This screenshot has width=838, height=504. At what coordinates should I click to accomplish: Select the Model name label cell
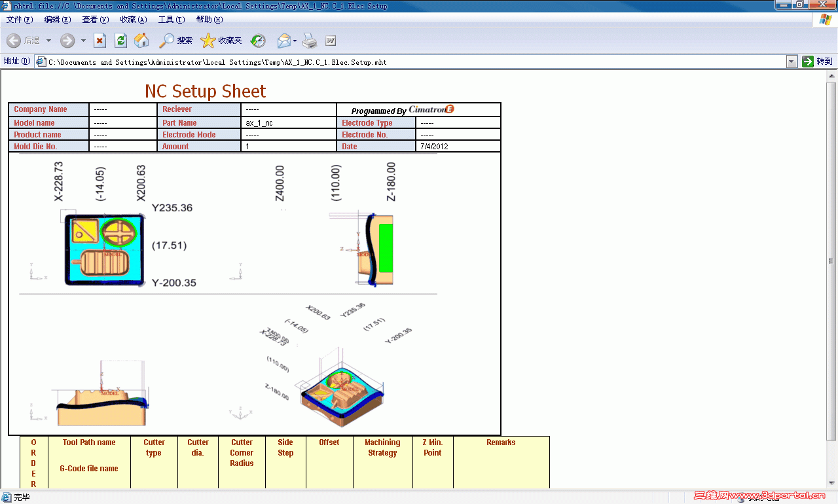(48, 123)
